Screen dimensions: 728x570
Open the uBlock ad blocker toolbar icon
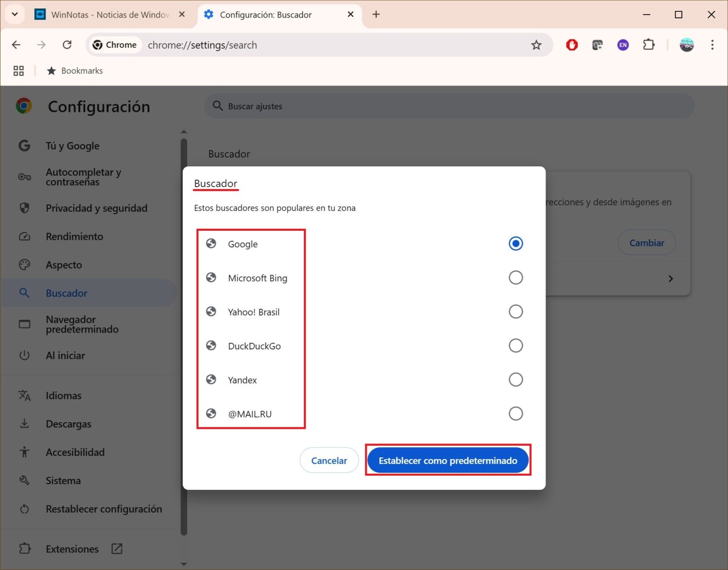pos(572,45)
